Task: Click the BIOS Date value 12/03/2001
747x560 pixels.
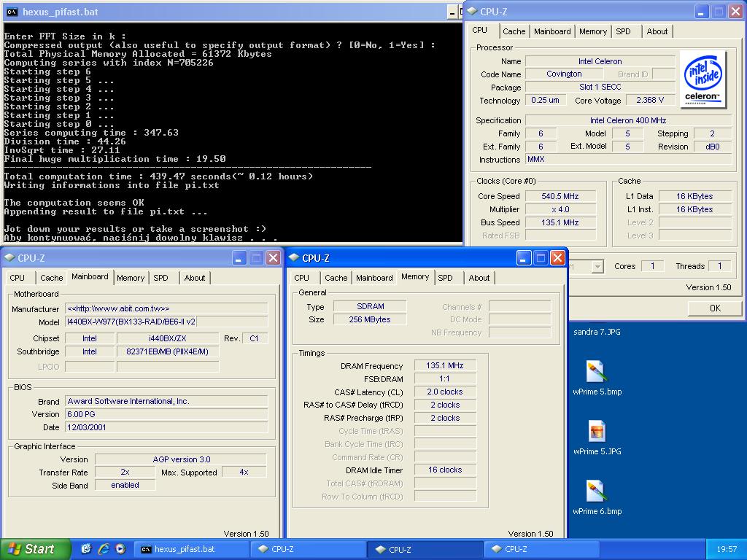Action: pyautogui.click(x=166, y=427)
